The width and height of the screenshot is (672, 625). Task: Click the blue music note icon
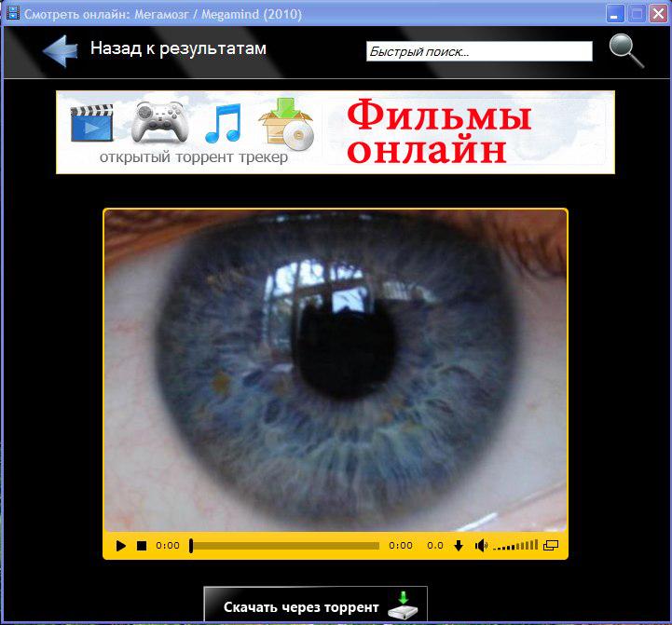222,123
